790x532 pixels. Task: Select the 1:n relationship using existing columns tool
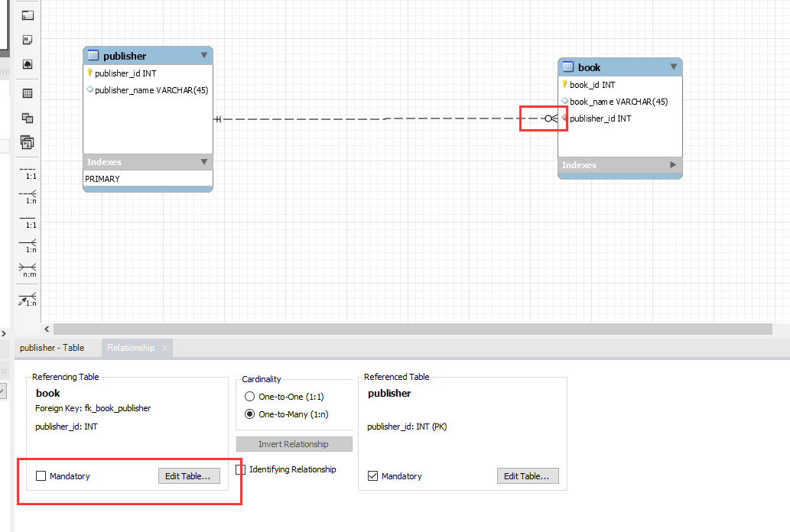tap(27, 299)
